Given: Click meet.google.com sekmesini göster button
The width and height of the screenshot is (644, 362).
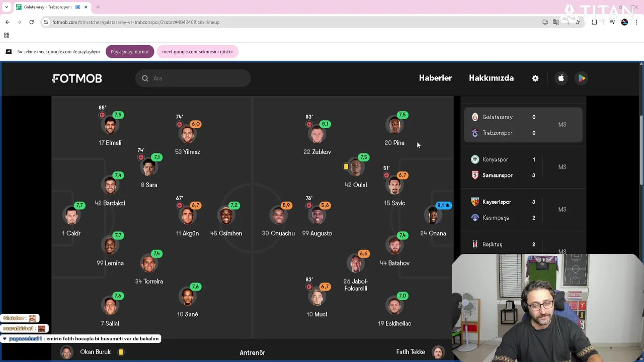Looking at the screenshot, I should [197, 52].
